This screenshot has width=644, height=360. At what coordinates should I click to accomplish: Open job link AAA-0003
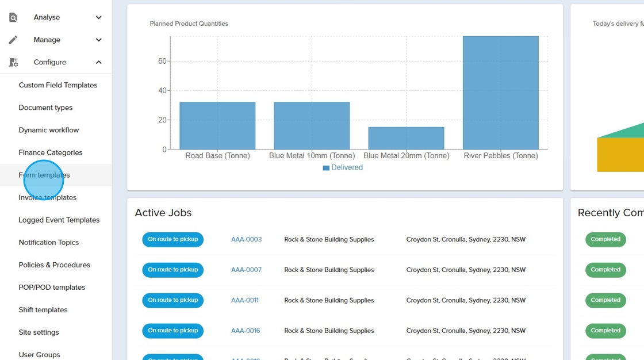246,239
